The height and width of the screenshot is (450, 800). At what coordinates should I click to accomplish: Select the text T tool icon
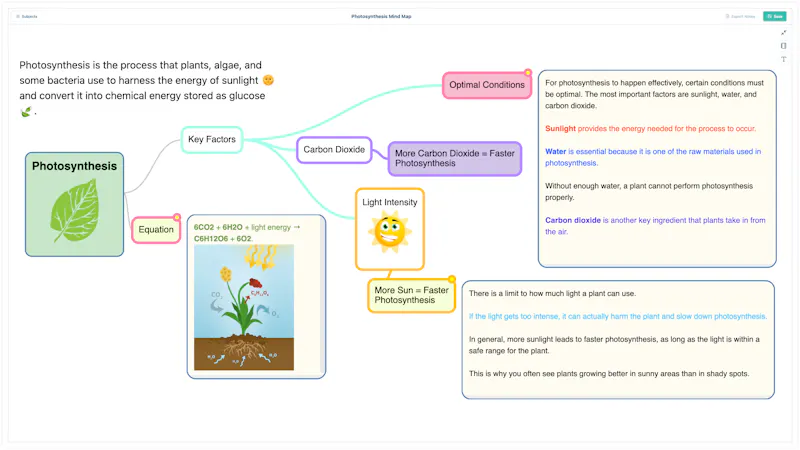[784, 59]
